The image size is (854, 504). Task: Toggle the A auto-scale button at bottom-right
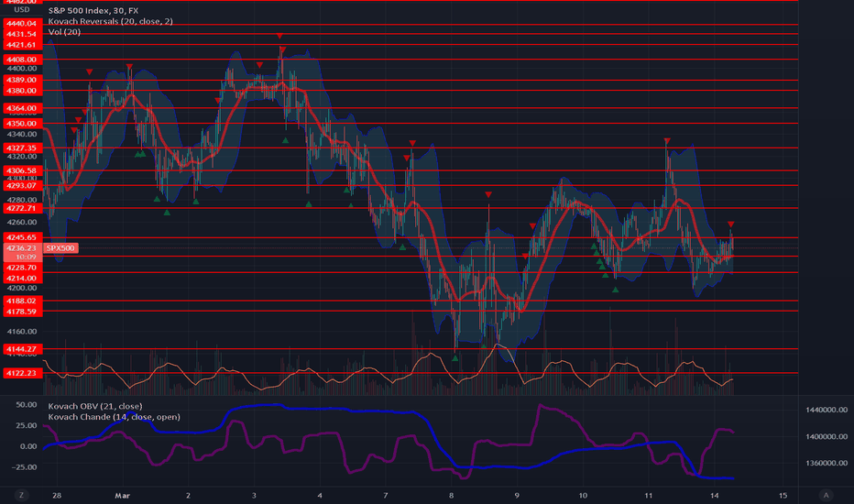[826, 495]
